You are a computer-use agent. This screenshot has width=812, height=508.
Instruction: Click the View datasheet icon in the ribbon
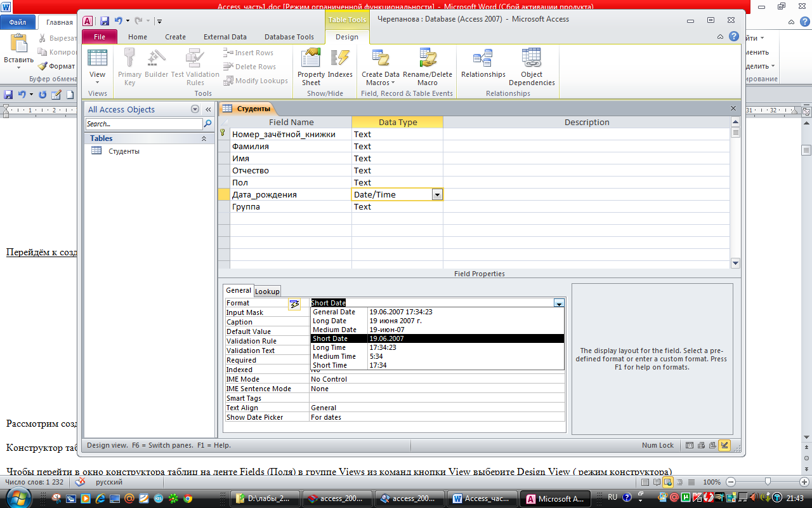pos(97,58)
